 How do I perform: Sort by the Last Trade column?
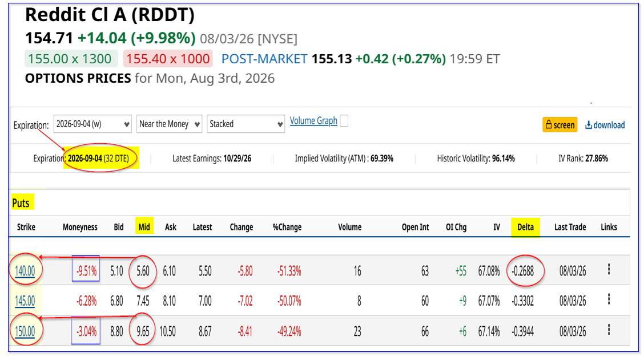[x=570, y=228]
